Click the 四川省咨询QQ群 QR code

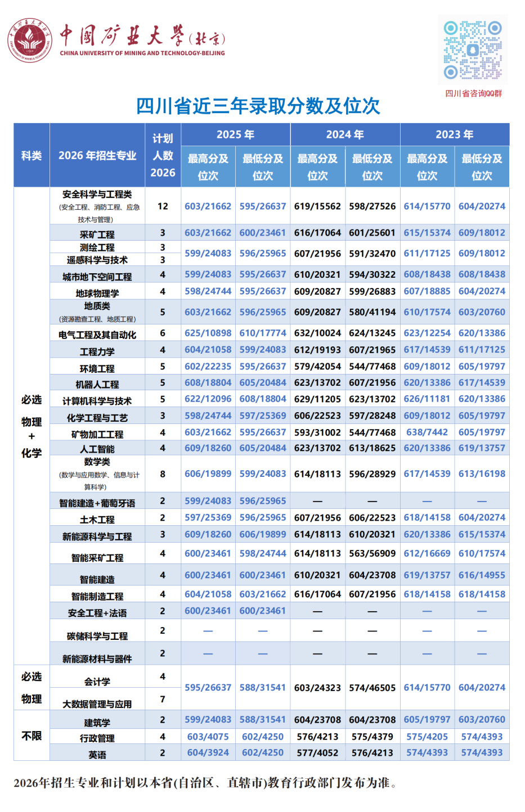[x=473, y=50]
